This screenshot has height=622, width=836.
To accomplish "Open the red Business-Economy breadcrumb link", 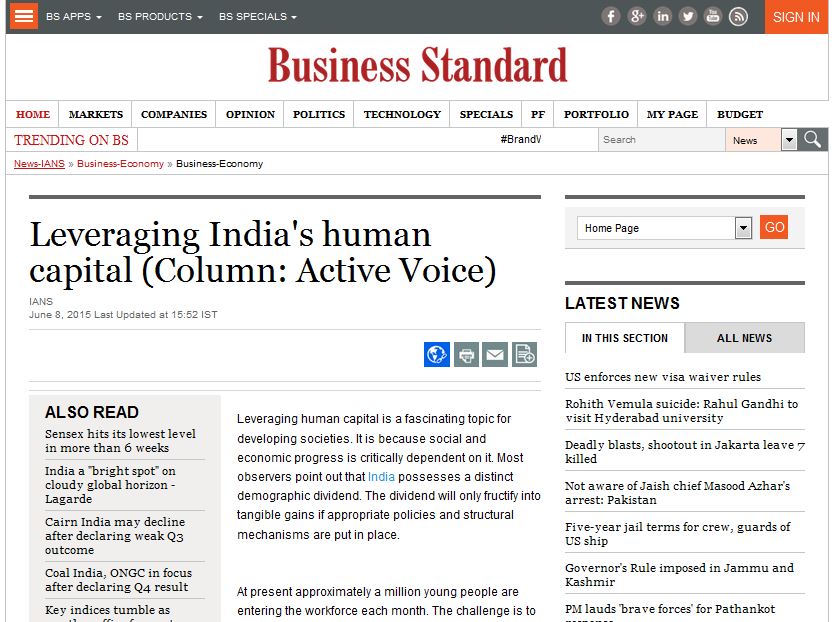I will [x=120, y=164].
